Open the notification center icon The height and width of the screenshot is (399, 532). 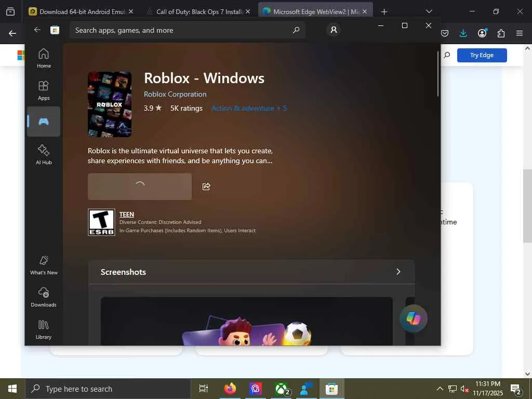(516, 389)
